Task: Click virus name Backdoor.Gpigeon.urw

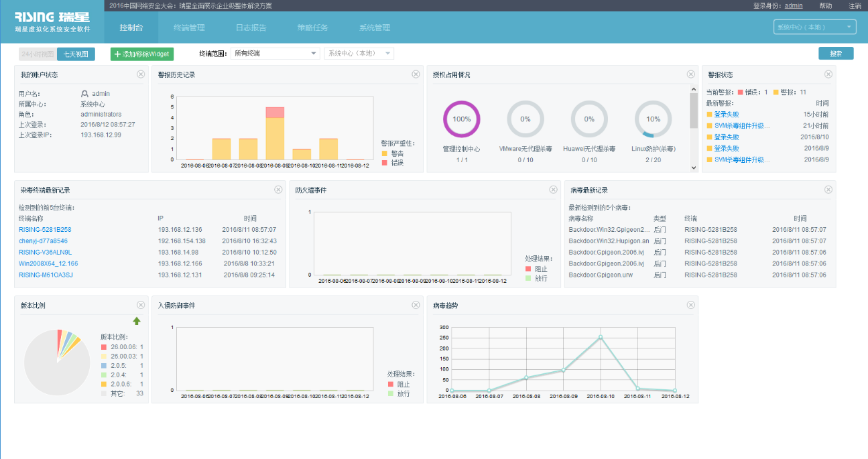Action: [x=601, y=275]
